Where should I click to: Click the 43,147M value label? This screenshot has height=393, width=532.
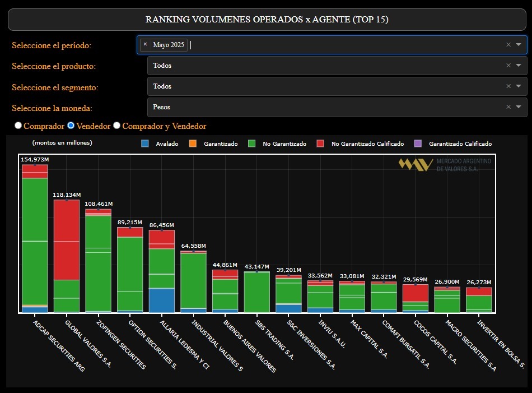[x=257, y=267]
